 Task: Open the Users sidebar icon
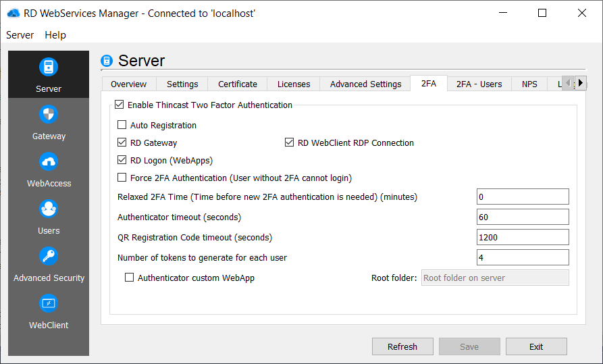tap(49, 209)
